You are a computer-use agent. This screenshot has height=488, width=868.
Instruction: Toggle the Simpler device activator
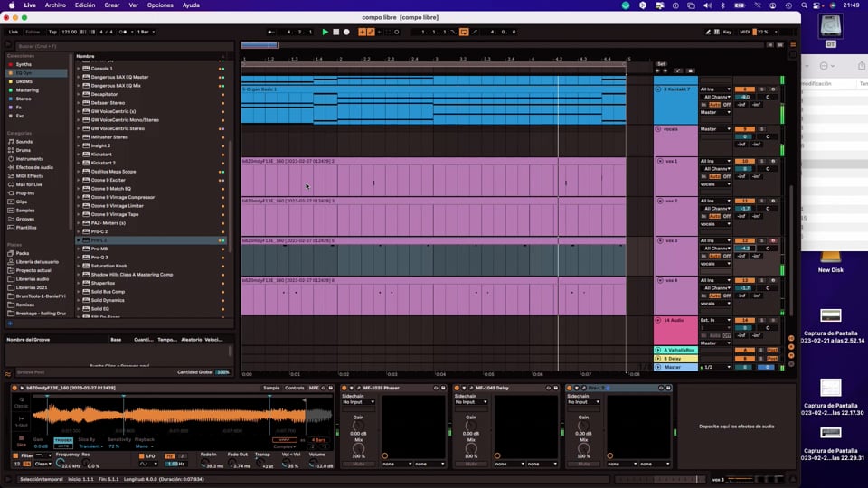(x=14, y=388)
